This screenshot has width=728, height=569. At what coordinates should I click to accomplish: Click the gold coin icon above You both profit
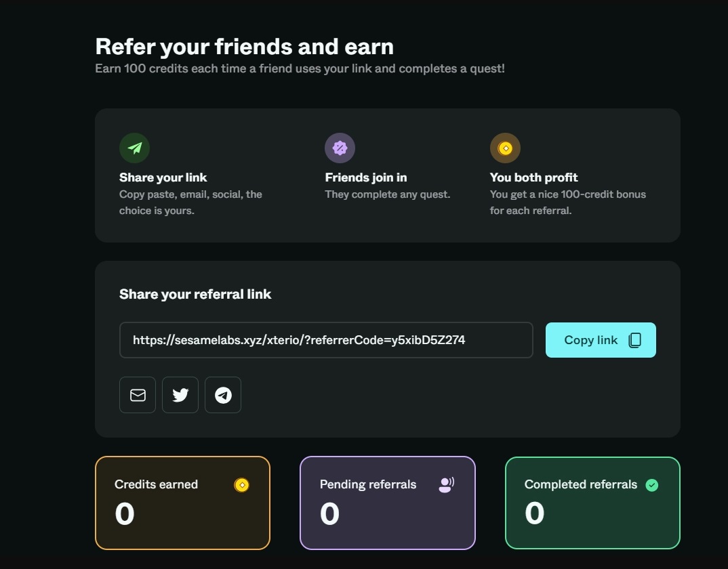tap(505, 148)
